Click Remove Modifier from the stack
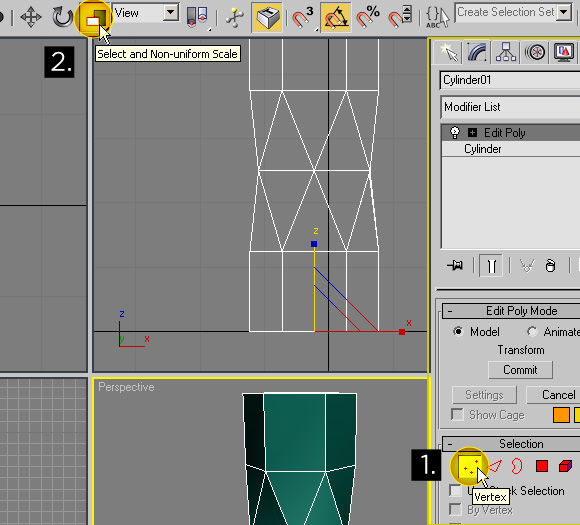Image resolution: width=580 pixels, height=525 pixels. 550,265
